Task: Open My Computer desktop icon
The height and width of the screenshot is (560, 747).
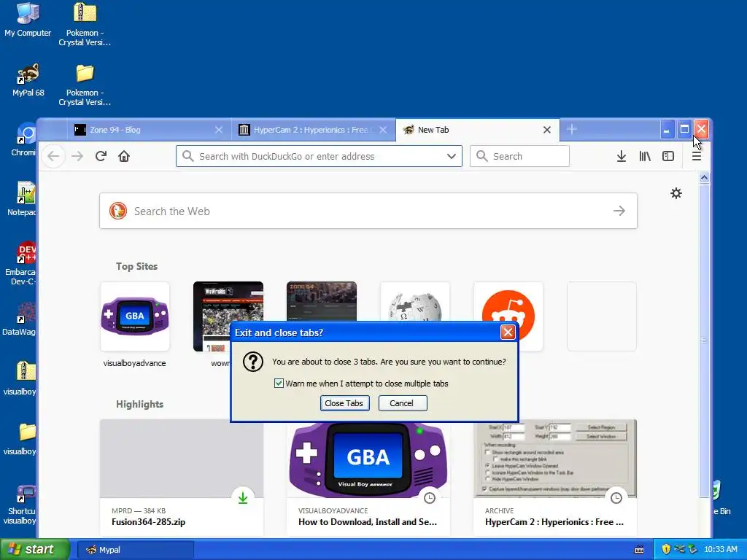Action: point(28,20)
